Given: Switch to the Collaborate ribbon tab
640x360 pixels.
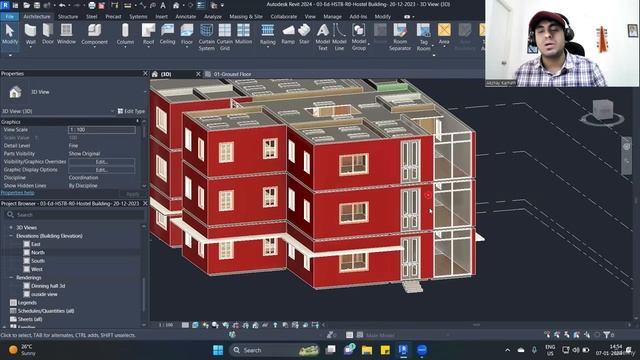Looking at the screenshot, I should click(x=284, y=17).
